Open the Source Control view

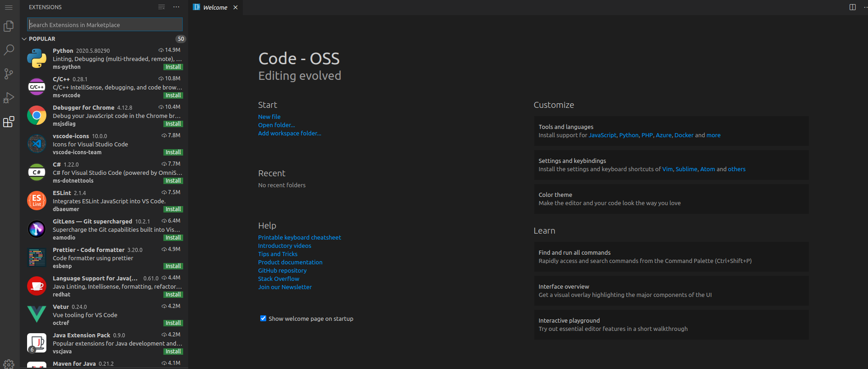coord(9,74)
